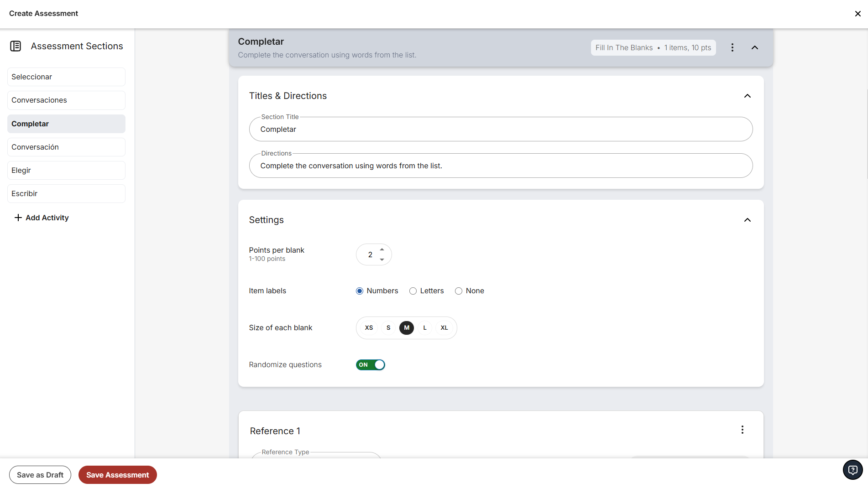This screenshot has width=868, height=488.
Task: Save as Draft
Action: tap(40, 475)
